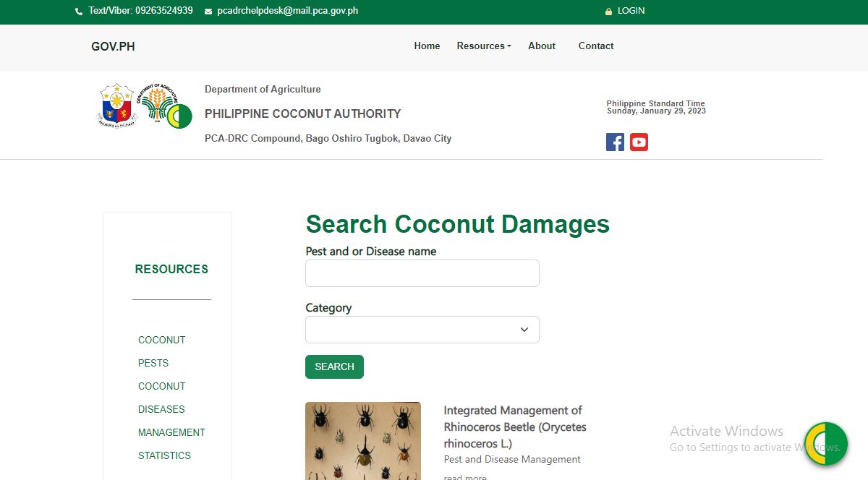Click the envelope icon beside helpdesk email
The height and width of the screenshot is (480, 868).
point(208,12)
